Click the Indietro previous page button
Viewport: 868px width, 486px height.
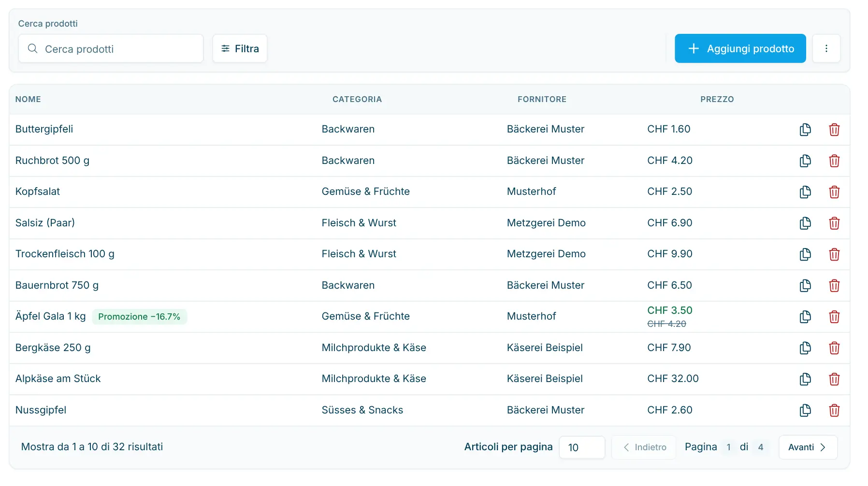[644, 447]
